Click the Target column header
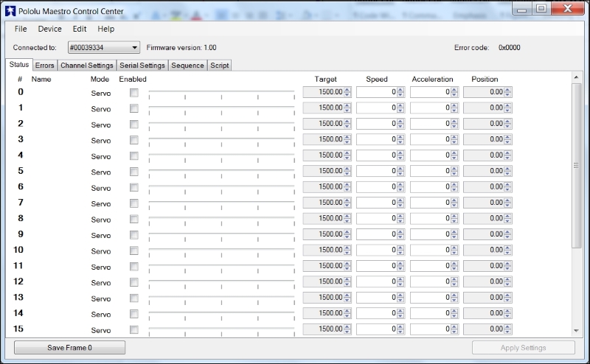 tap(325, 80)
